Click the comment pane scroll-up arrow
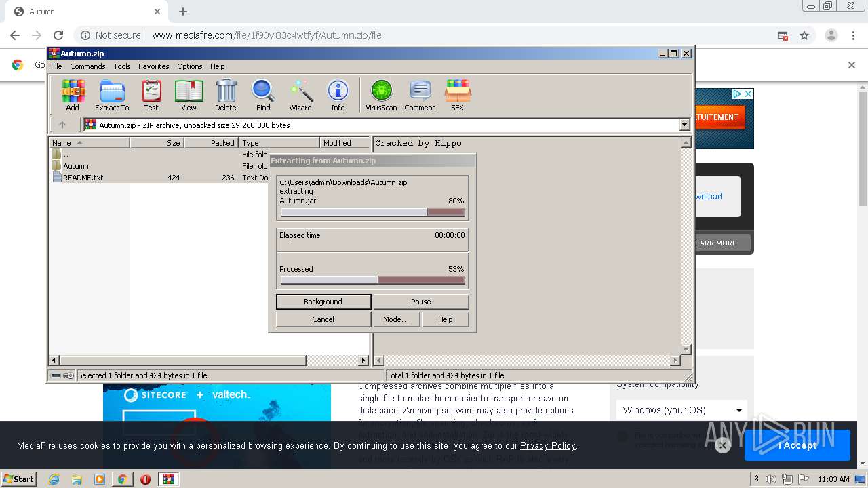The image size is (868, 488). [x=686, y=142]
